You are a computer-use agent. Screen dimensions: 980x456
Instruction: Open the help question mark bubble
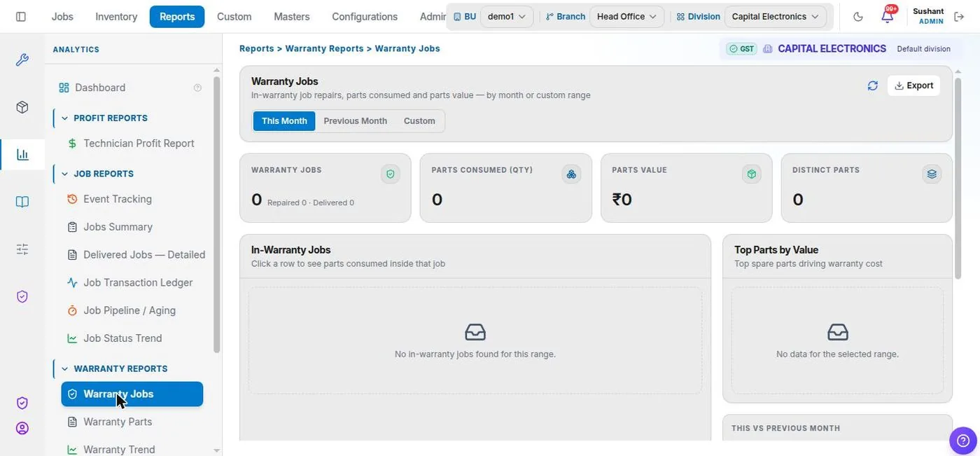962,441
